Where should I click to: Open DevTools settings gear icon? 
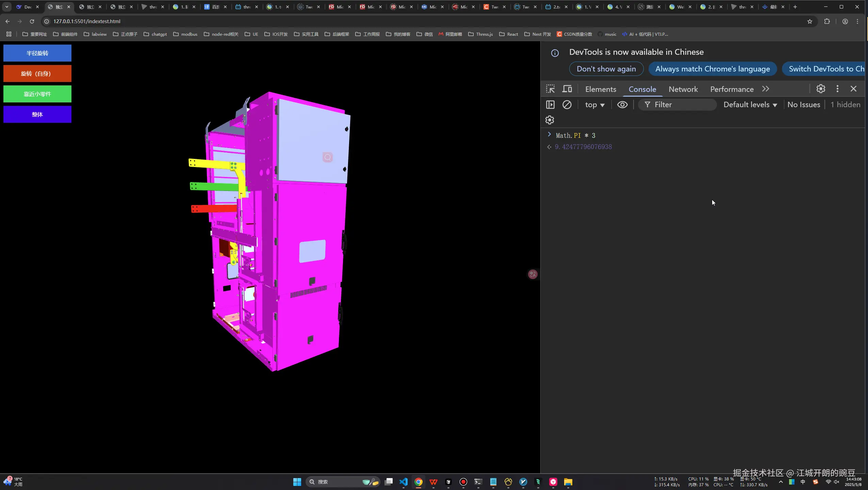(821, 89)
